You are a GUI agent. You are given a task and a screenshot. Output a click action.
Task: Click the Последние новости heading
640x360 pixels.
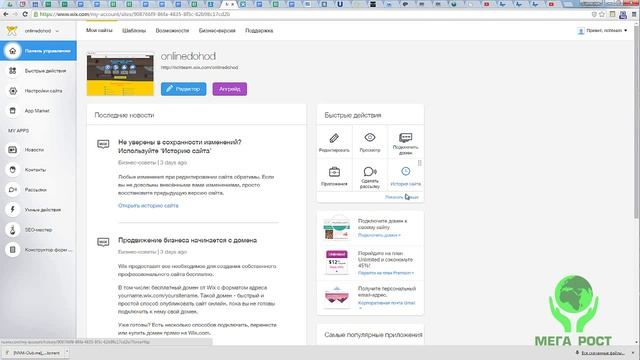point(124,116)
